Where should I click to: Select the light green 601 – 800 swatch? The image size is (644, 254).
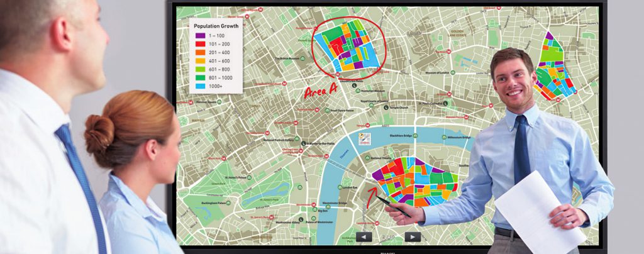[200, 69]
